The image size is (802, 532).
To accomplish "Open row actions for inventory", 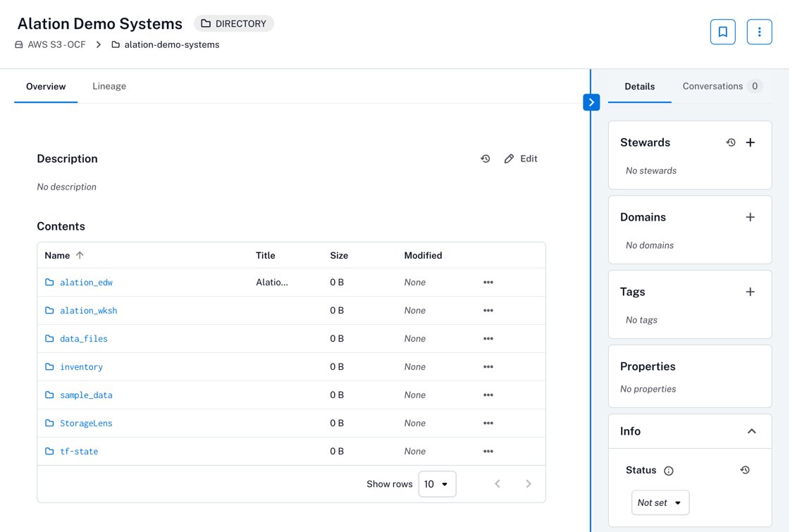I will click(x=488, y=367).
